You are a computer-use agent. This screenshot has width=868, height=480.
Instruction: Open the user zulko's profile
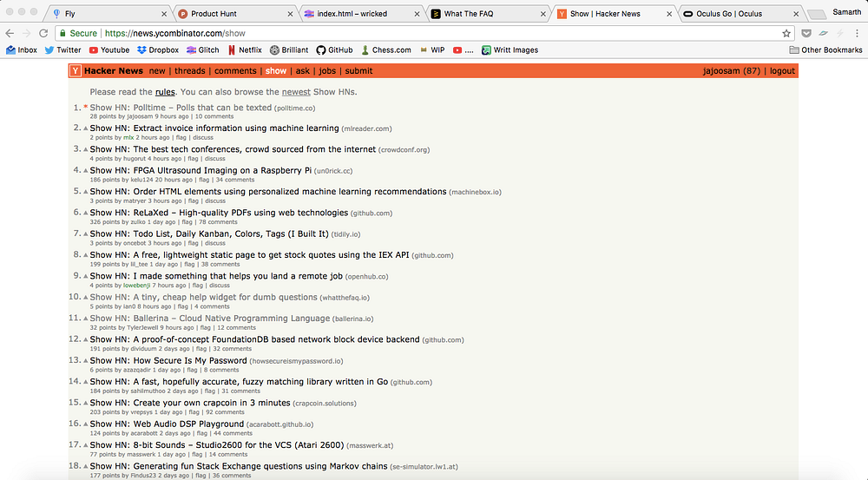pos(138,222)
